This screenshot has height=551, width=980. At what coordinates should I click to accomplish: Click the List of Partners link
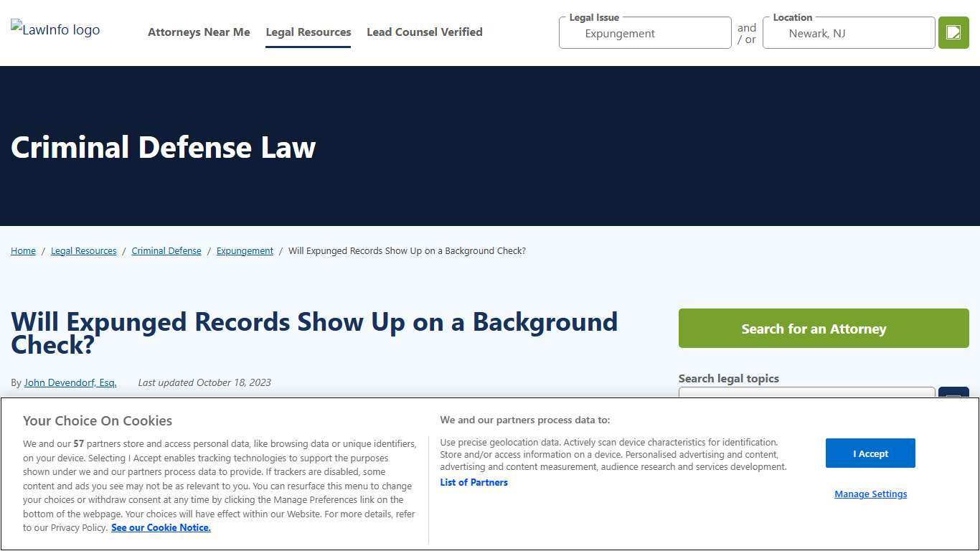(x=473, y=481)
